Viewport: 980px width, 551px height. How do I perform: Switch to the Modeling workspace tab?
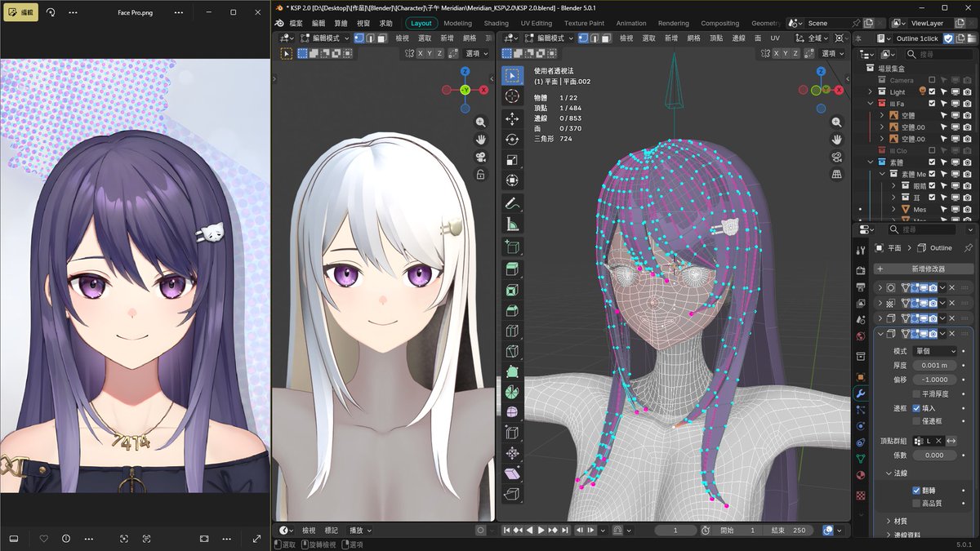point(457,24)
